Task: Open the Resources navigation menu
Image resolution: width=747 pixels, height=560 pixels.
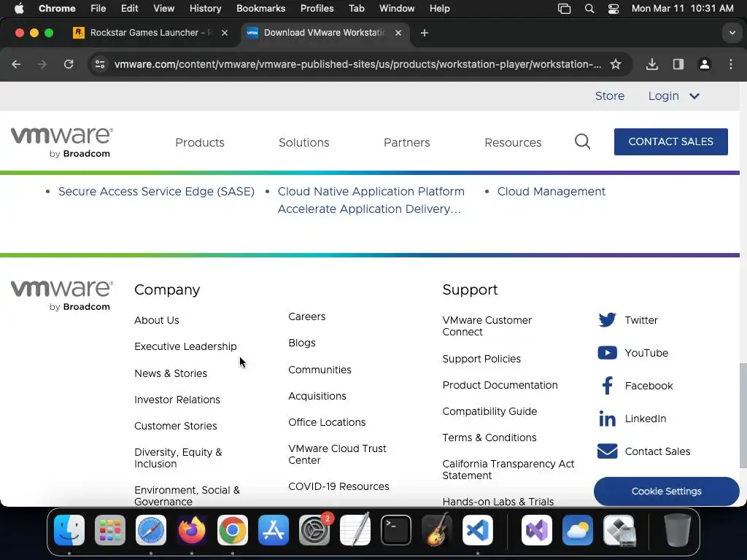Action: point(513,142)
